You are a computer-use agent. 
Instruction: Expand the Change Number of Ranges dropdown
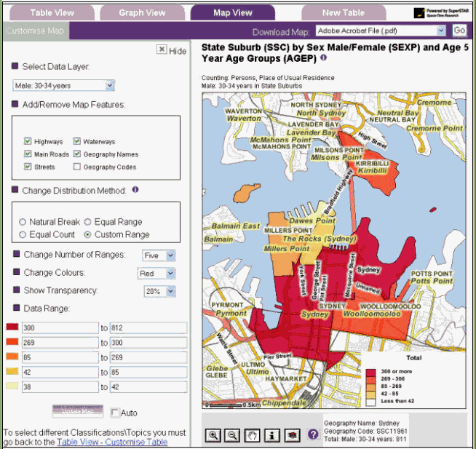click(x=157, y=255)
